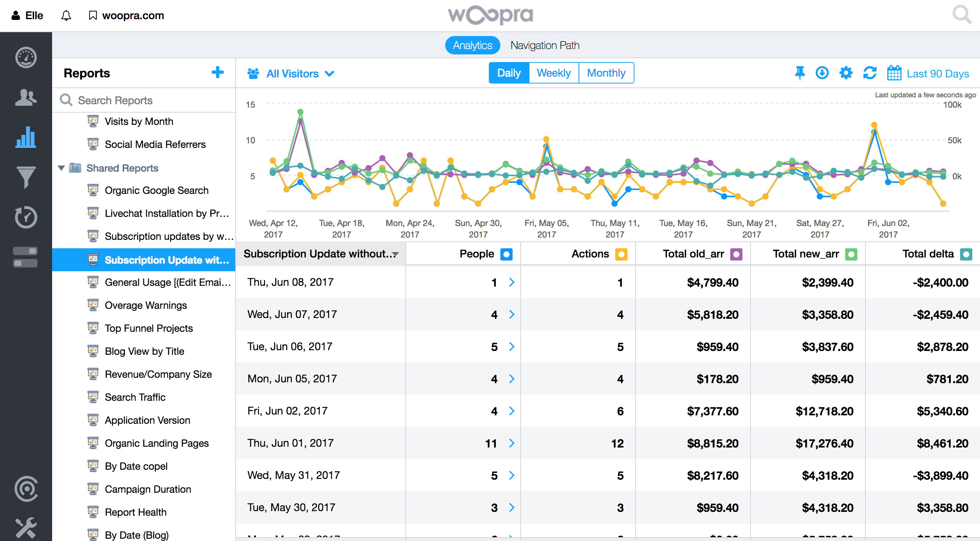Select the Weekly interval tab
The height and width of the screenshot is (541, 980).
(553, 73)
